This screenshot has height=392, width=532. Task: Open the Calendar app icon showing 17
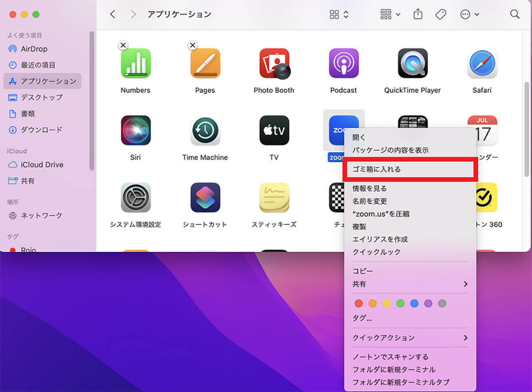(x=482, y=130)
